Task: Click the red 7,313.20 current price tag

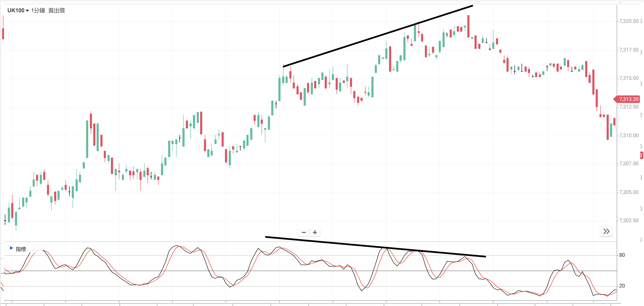Action: click(628, 99)
